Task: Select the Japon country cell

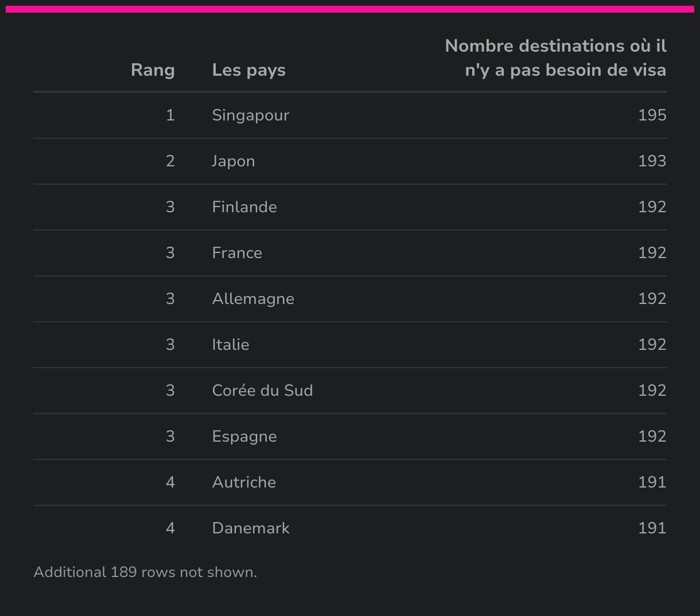Action: pyautogui.click(x=233, y=161)
